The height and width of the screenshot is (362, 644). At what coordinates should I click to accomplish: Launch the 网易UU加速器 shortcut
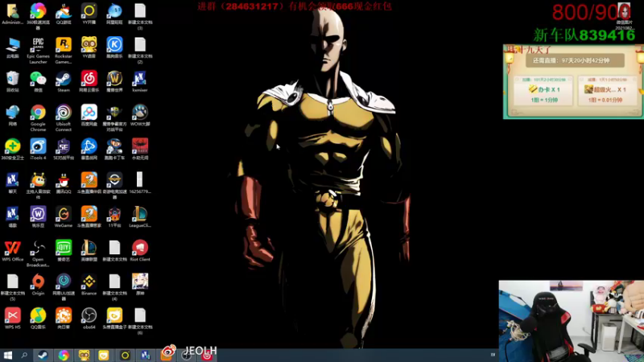click(x=64, y=287)
